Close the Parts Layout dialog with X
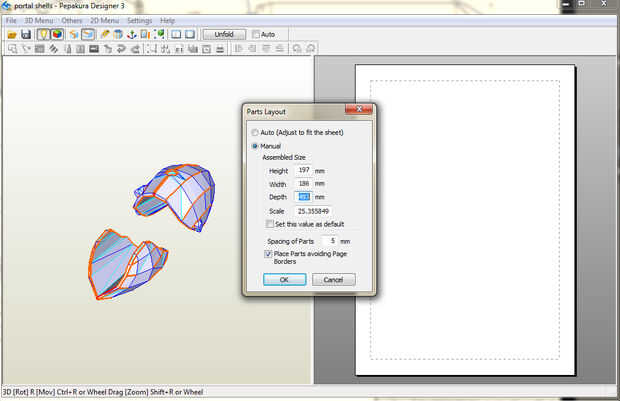The width and height of the screenshot is (620, 401). 359,109
